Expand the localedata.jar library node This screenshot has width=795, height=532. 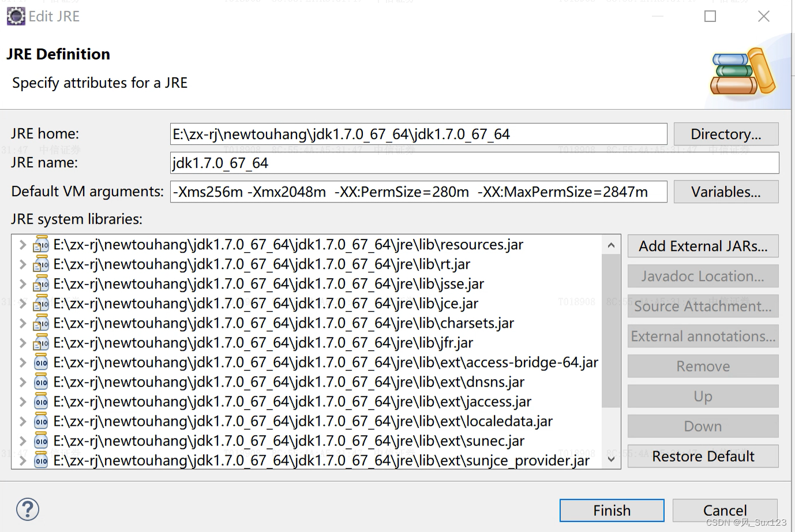[x=22, y=421]
